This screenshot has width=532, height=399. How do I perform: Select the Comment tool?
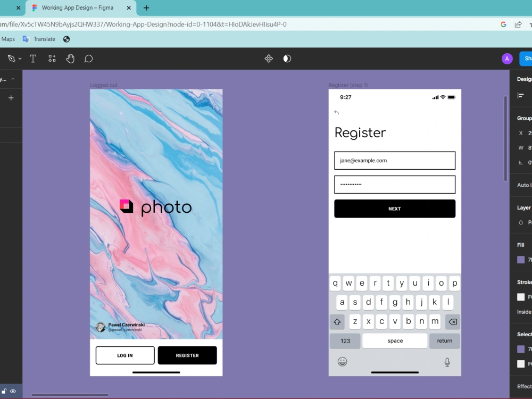(x=88, y=59)
